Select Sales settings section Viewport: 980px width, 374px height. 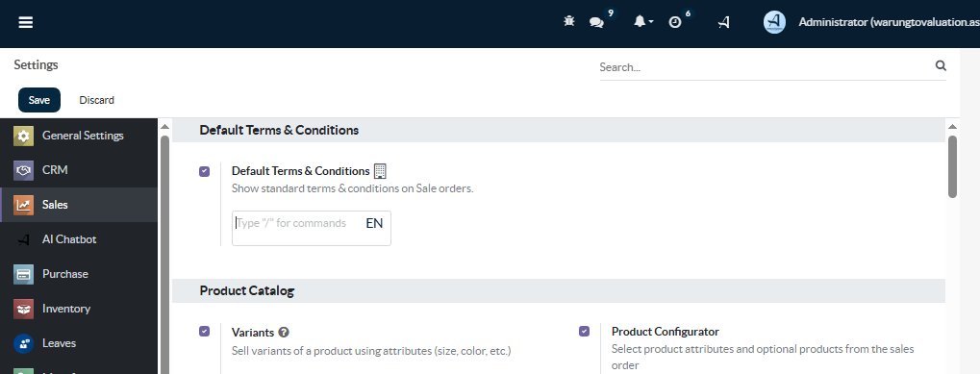click(79, 205)
